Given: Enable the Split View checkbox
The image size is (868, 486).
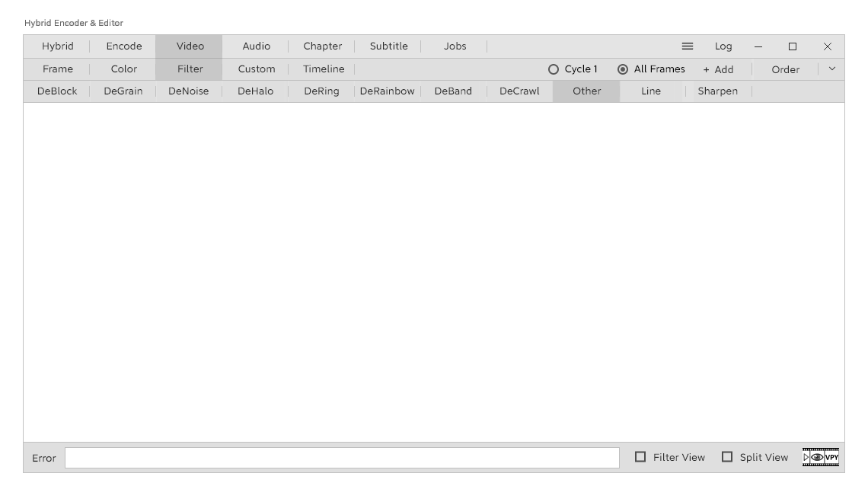Looking at the screenshot, I should 727,457.
